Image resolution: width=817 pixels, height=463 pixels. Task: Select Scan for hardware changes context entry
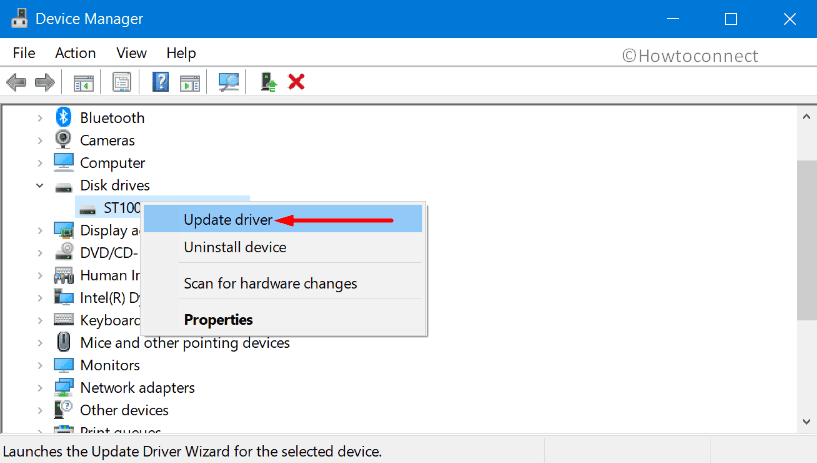(x=283, y=283)
